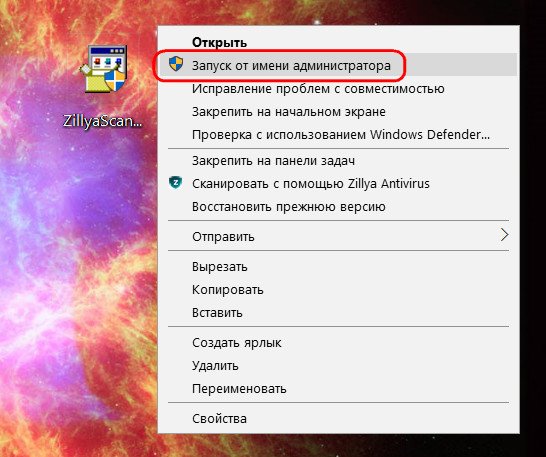Image resolution: width=546 pixels, height=457 pixels.
Task: Expand the Отправить submenu arrow
Action: (504, 235)
